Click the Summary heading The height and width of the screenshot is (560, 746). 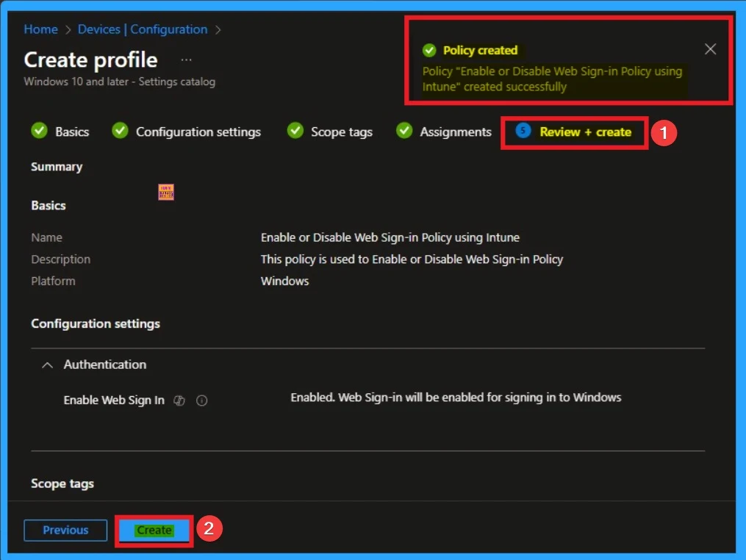click(57, 167)
